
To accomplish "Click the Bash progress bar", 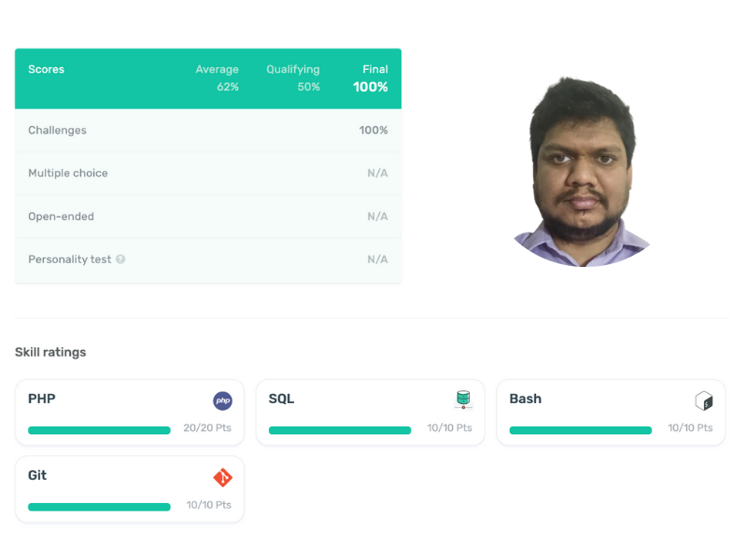I will pos(580,430).
